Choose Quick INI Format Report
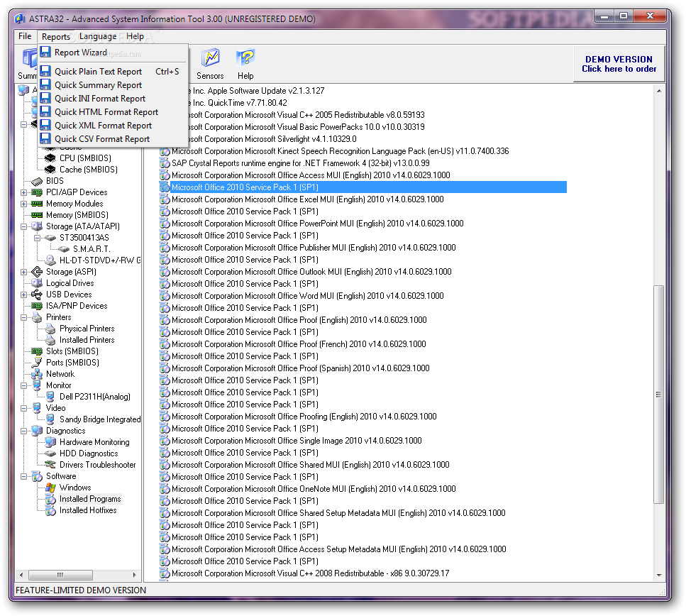 pos(113,99)
